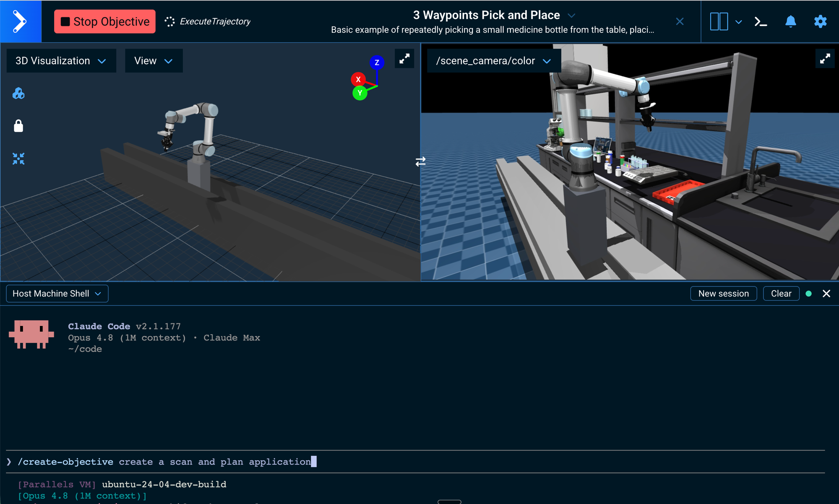This screenshot has height=504, width=839.
Task: Expand the camera pane to fullscreen
Action: pyautogui.click(x=825, y=59)
